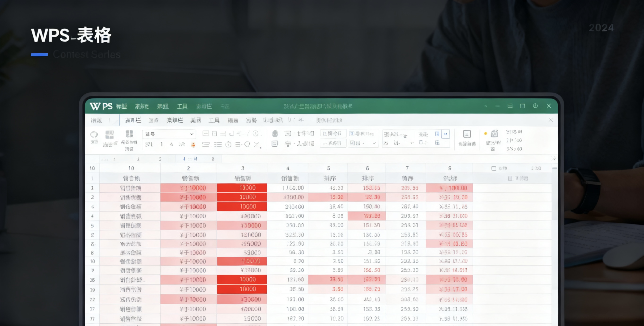Screen dimensions: 644x326
Task: Click the round clock icon in the ribbon
Action: click(228, 144)
